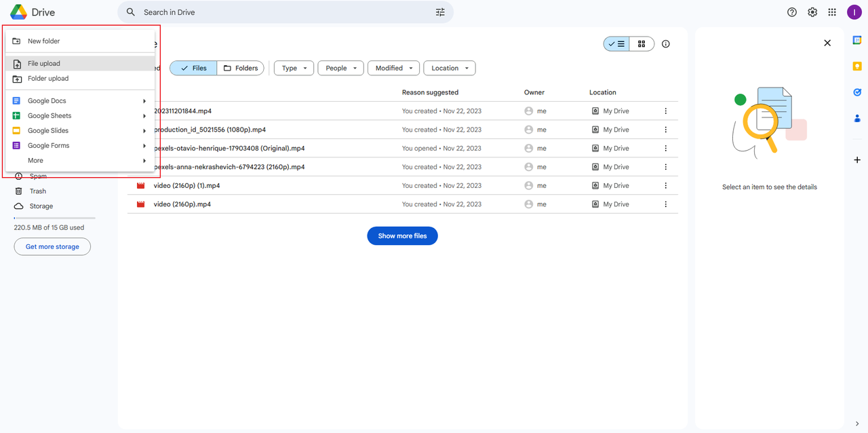Click the Search in Drive field

285,12
